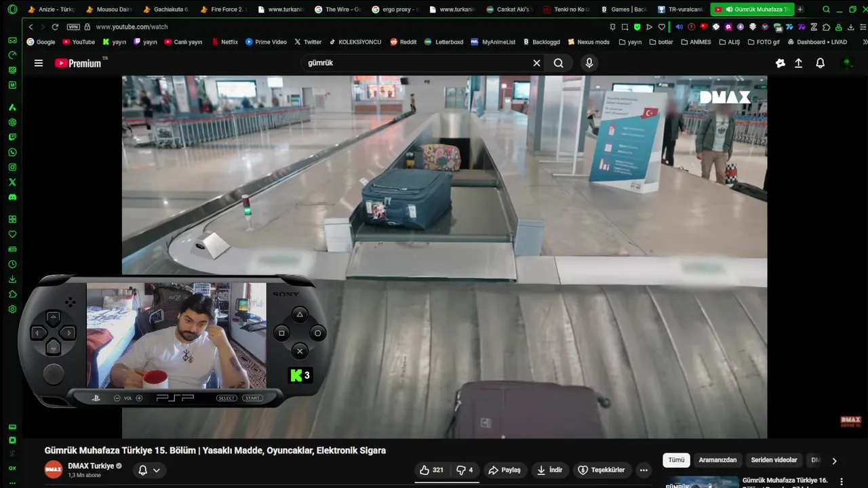Open YouTube notifications bell in header

point(820,63)
